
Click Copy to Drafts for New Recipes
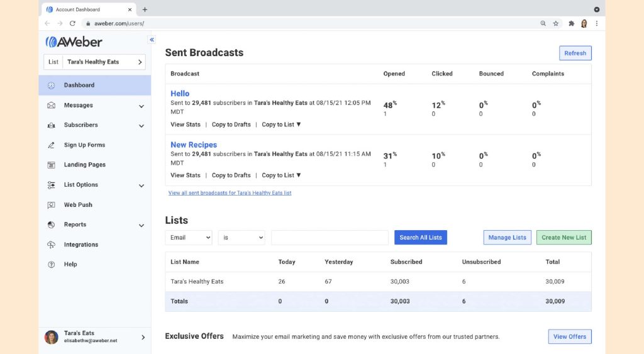point(231,175)
